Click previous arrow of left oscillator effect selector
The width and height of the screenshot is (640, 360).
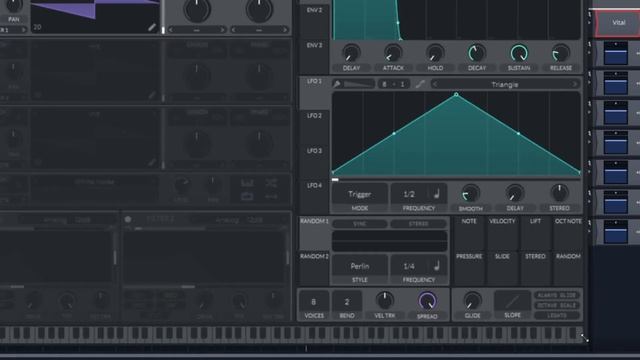(171, 30)
